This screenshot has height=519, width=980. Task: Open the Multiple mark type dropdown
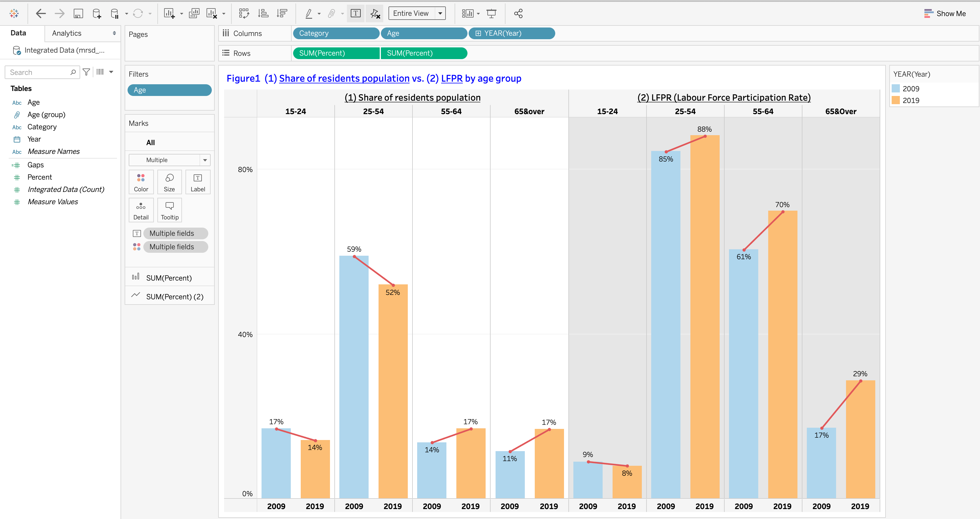pos(205,160)
